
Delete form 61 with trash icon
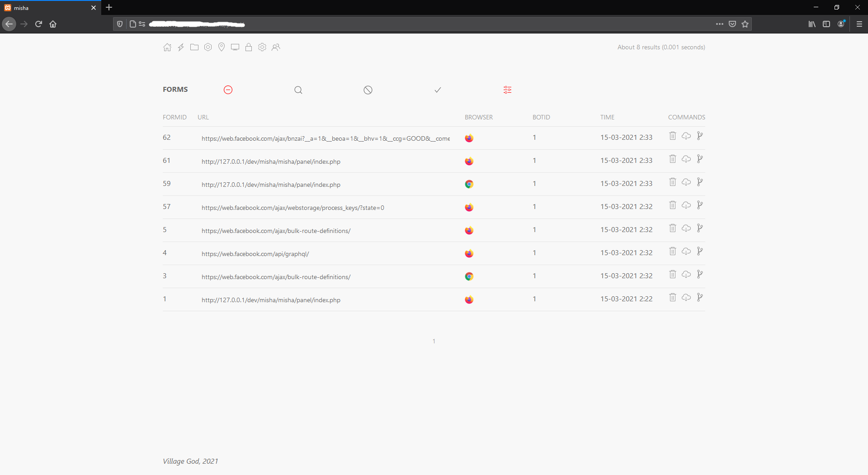673,159
